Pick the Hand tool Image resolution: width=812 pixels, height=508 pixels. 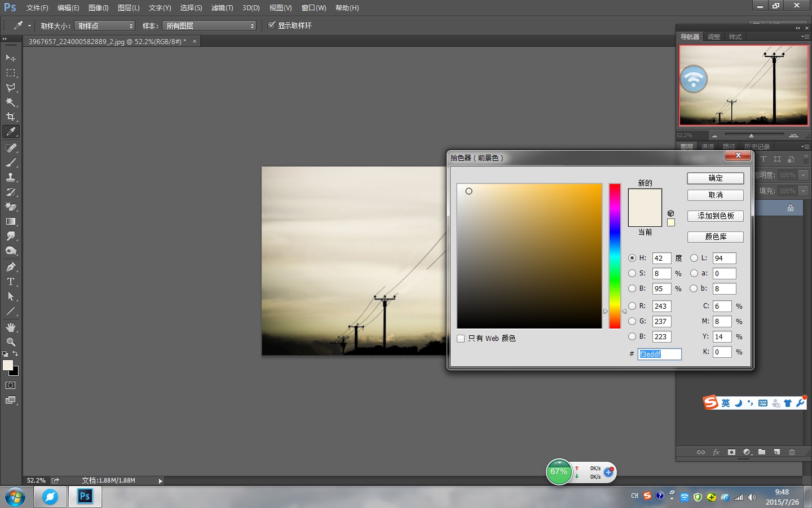pyautogui.click(x=11, y=327)
